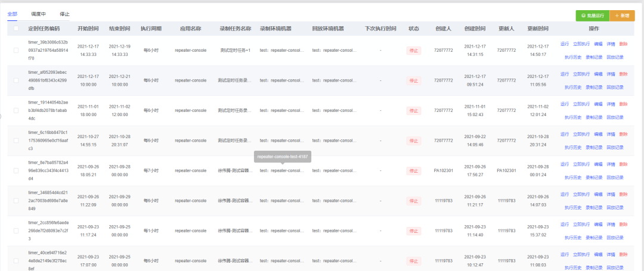Open 执行历史 for task timer_346854d4cd21
644x271 pixels.
click(x=573, y=207)
